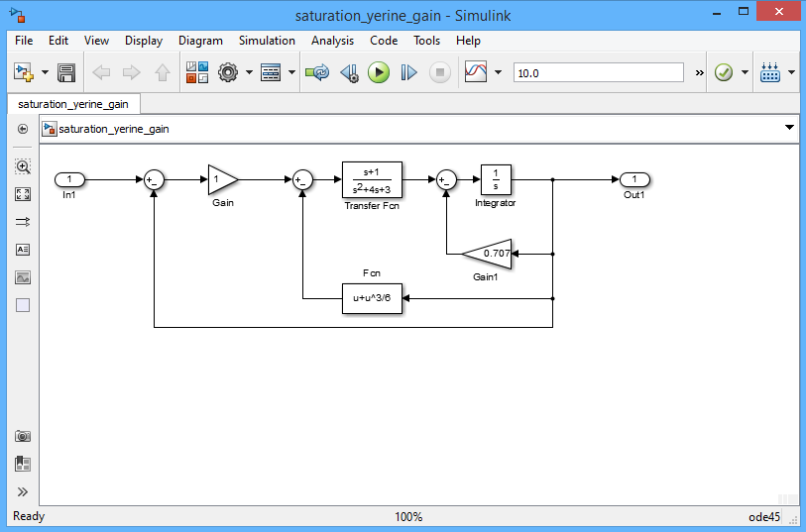Select the Gain1 0.707 block
The width and height of the screenshot is (806, 532).
point(487,254)
